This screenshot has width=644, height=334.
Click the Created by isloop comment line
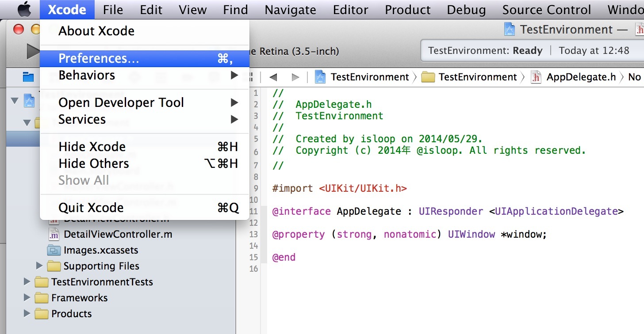pos(378,139)
